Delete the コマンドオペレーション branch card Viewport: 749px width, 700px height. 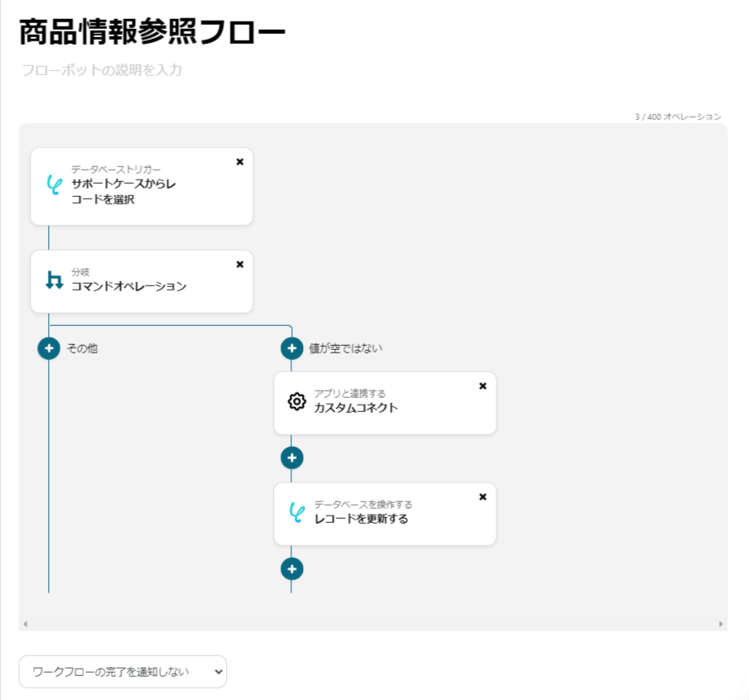coord(240,265)
